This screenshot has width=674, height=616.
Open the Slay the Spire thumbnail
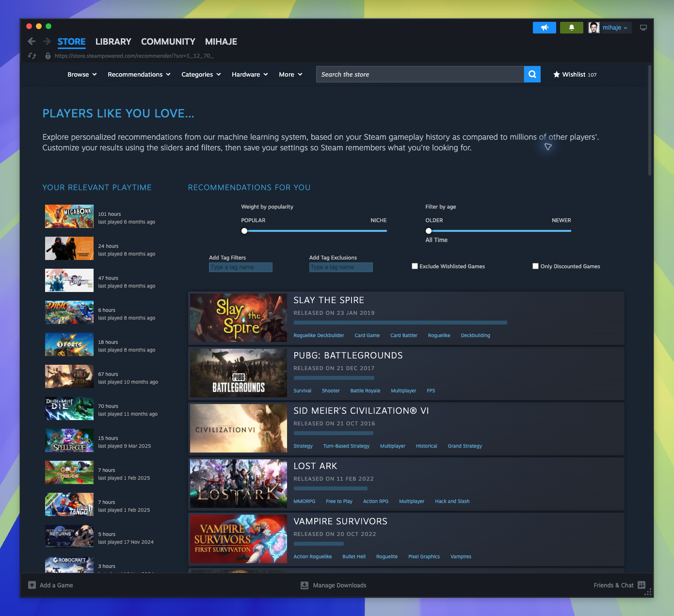point(239,318)
